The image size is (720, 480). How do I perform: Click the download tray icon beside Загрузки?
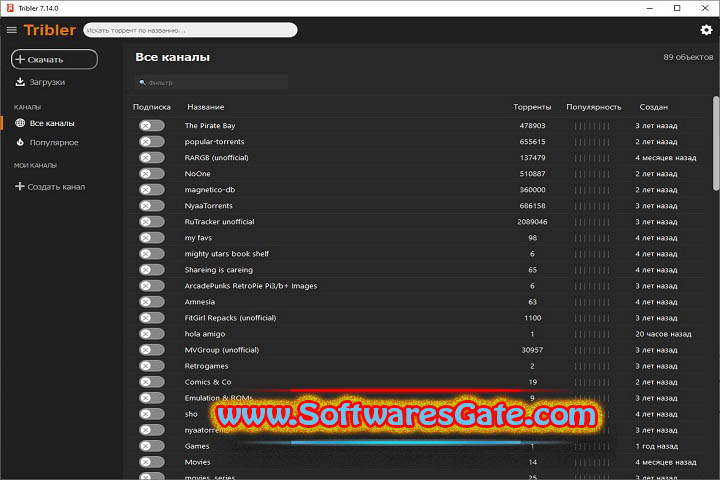pos(20,82)
